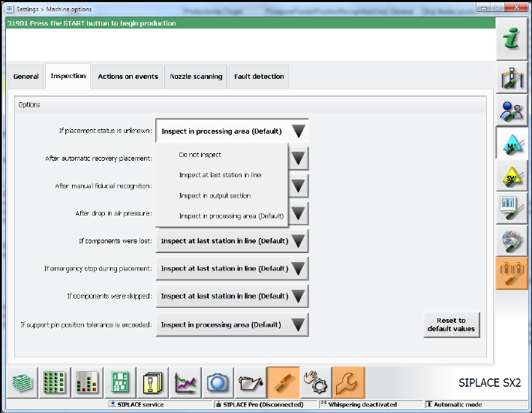
Task: Click the blue camera icon
Action: [218, 382]
